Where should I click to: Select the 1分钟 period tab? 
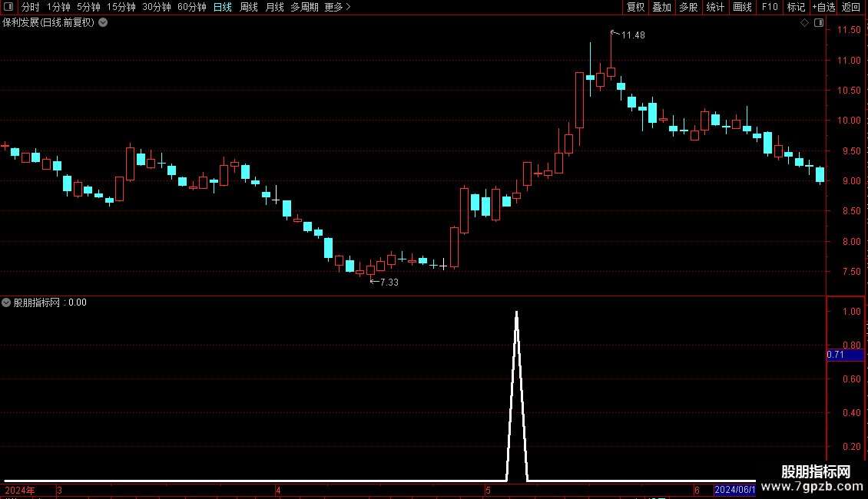pyautogui.click(x=58, y=7)
